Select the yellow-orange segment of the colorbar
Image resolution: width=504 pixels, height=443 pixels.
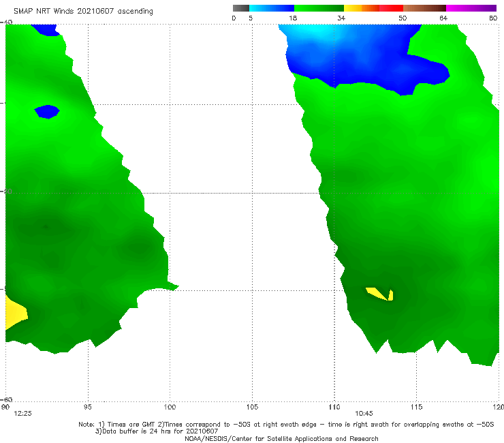tap(362, 8)
